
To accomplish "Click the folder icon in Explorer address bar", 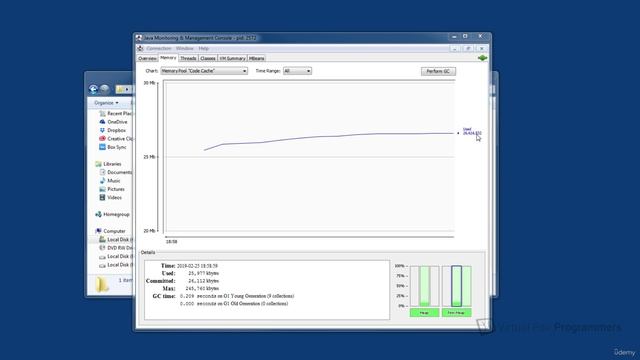I will pos(120,89).
